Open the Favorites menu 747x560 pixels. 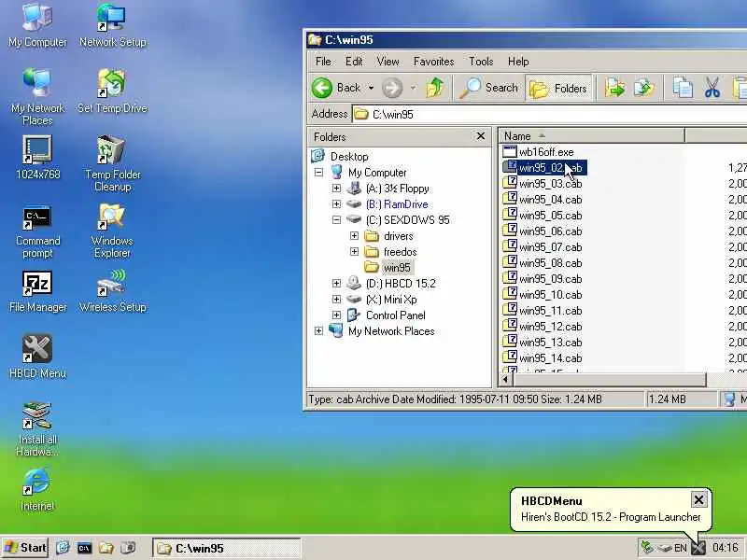433,62
